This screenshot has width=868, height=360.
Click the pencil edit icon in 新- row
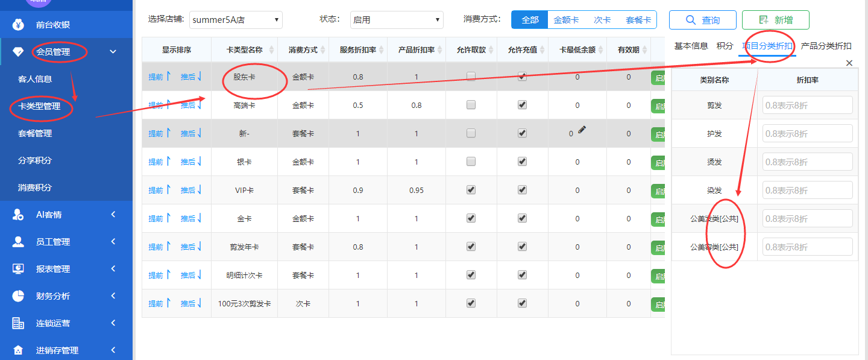582,129
